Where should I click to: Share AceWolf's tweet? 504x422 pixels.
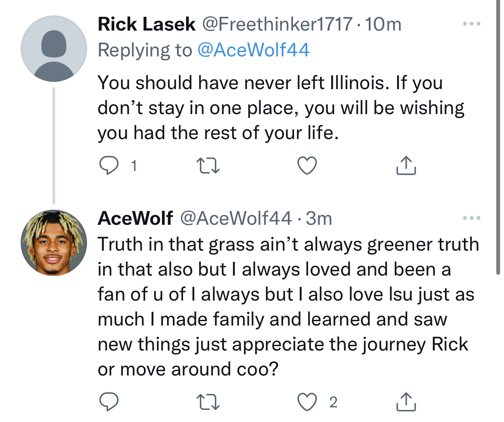(x=406, y=402)
